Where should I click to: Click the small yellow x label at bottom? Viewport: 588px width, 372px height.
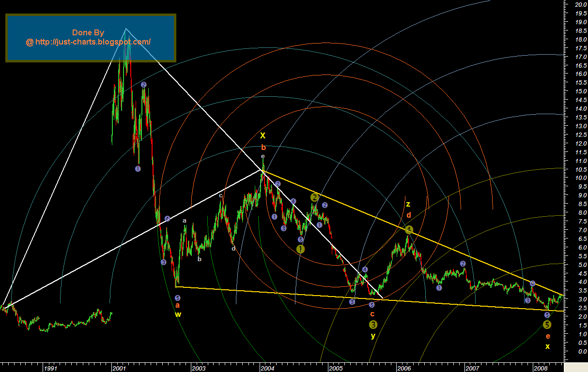(547, 346)
